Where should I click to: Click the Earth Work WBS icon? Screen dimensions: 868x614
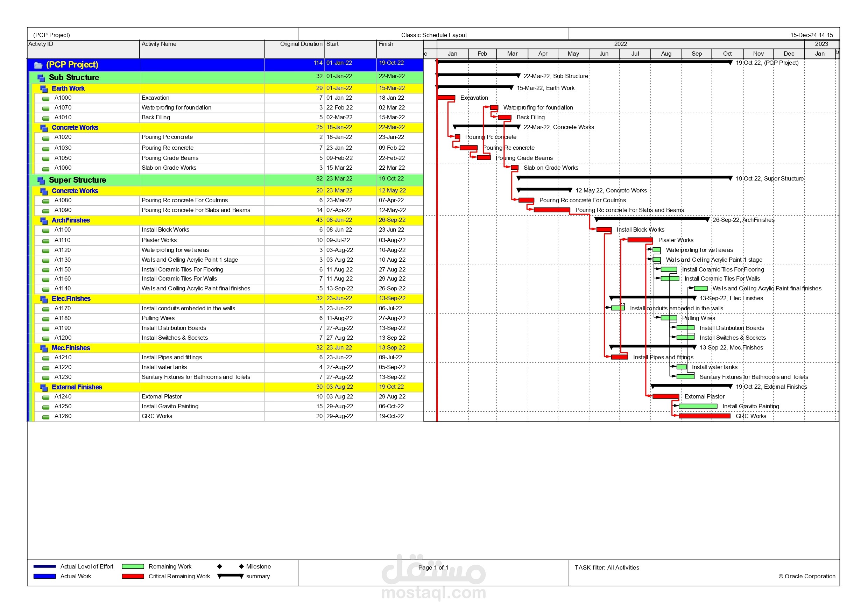coord(44,89)
